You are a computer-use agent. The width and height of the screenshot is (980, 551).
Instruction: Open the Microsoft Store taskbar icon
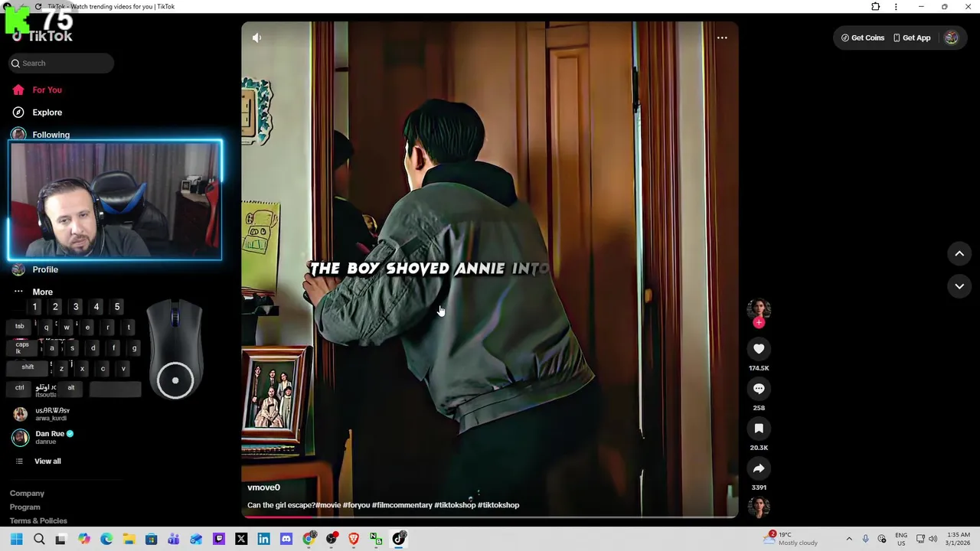[152, 539]
